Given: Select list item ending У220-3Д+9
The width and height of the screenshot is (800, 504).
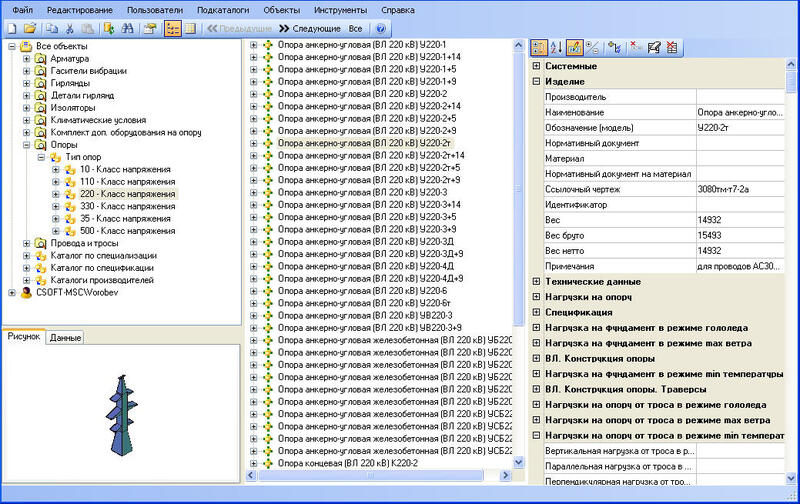Looking at the screenshot, I should pos(370,254).
